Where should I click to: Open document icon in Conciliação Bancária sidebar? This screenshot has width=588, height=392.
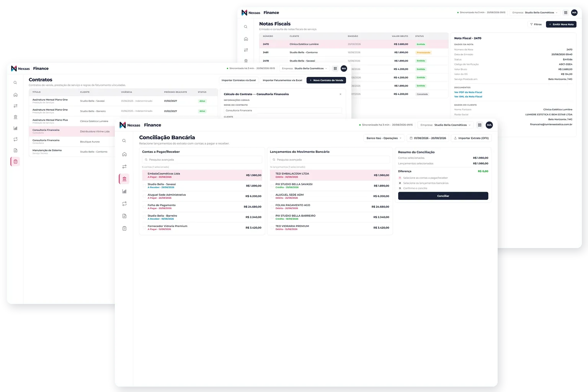pyautogui.click(x=124, y=216)
